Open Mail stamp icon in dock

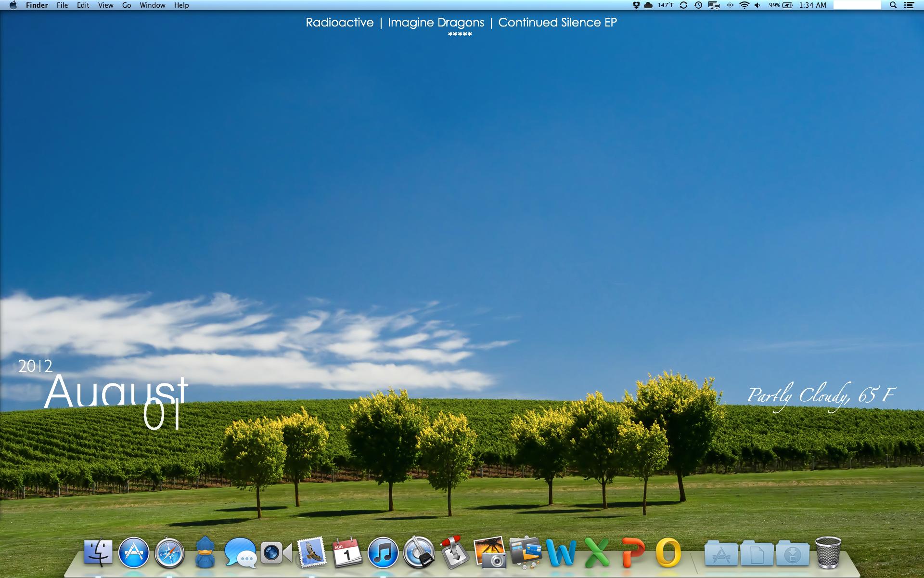pyautogui.click(x=312, y=553)
